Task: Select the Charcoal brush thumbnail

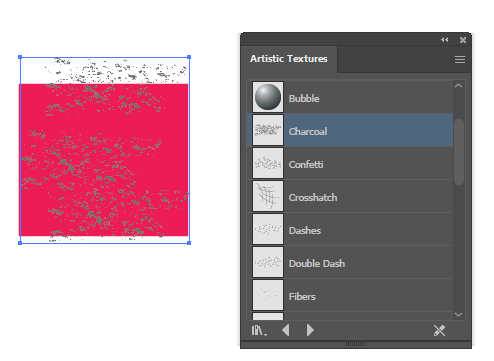Action: (x=268, y=130)
